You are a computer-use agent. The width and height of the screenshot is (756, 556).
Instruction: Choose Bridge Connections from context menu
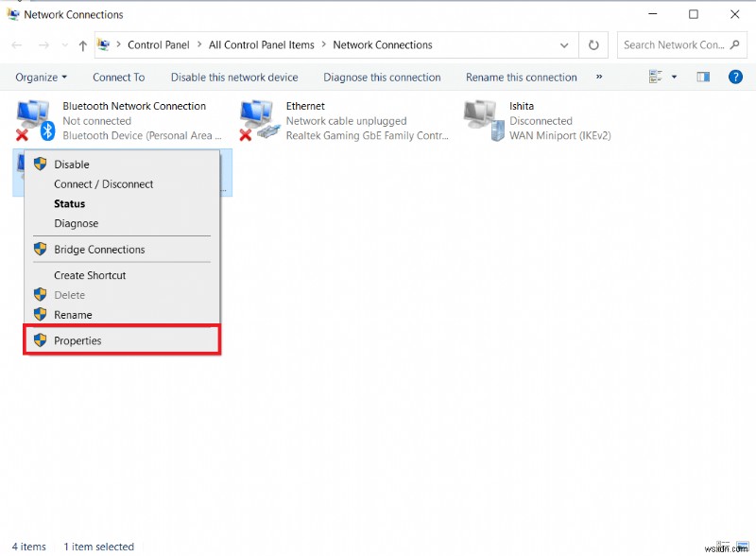point(122,249)
